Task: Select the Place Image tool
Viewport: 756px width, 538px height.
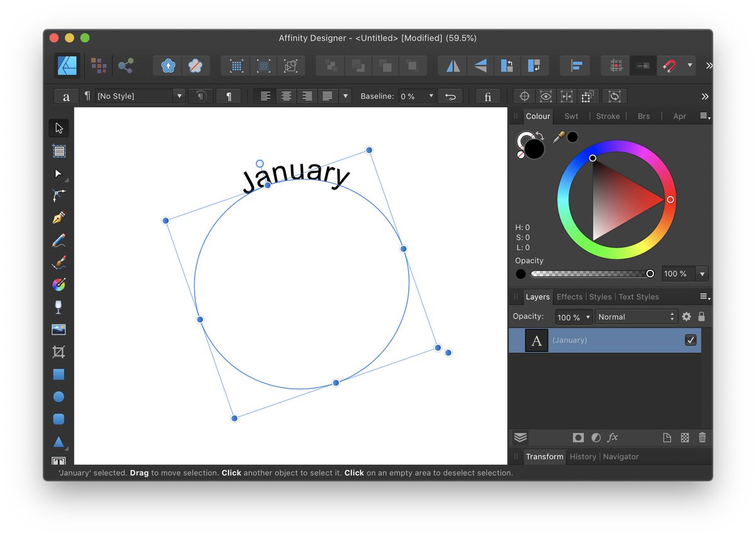Action: point(59,329)
